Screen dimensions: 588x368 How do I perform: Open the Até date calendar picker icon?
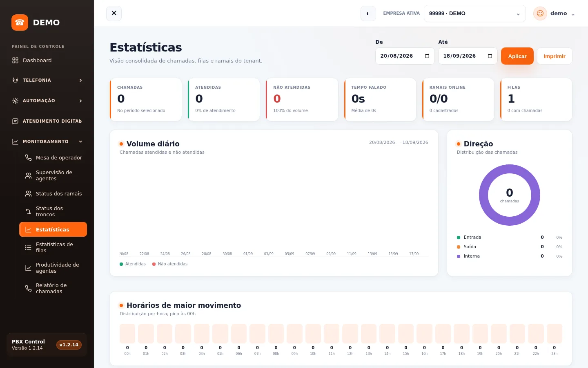tap(490, 56)
